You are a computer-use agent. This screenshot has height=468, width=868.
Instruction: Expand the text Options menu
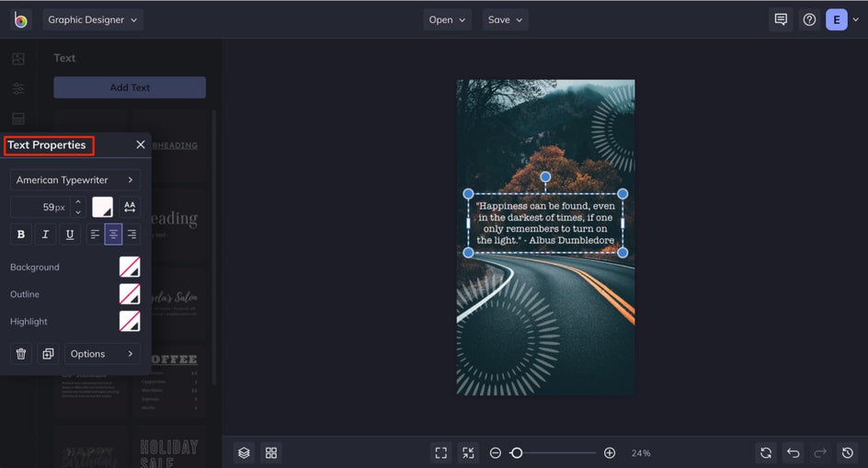coord(102,354)
